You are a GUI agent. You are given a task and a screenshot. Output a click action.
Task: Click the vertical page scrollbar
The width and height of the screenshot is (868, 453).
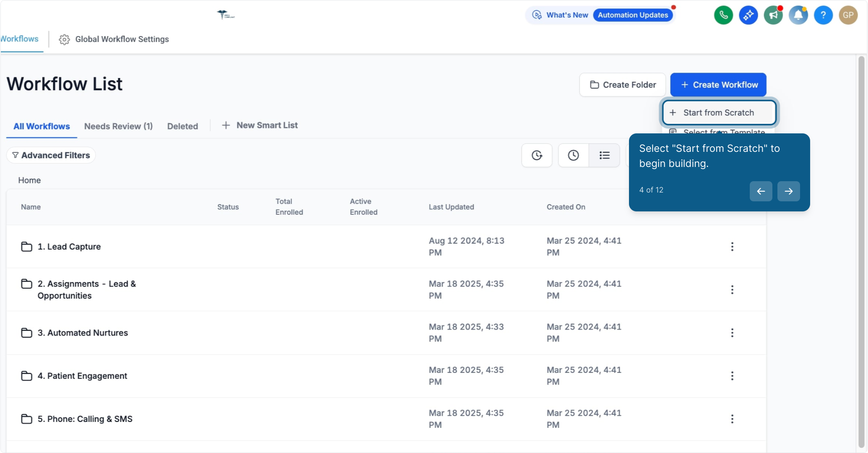[861, 252]
